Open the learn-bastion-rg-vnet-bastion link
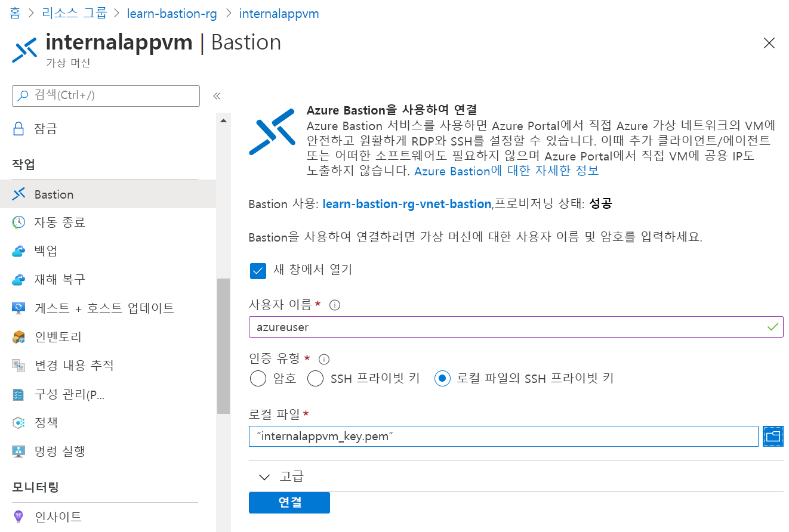 (406, 204)
